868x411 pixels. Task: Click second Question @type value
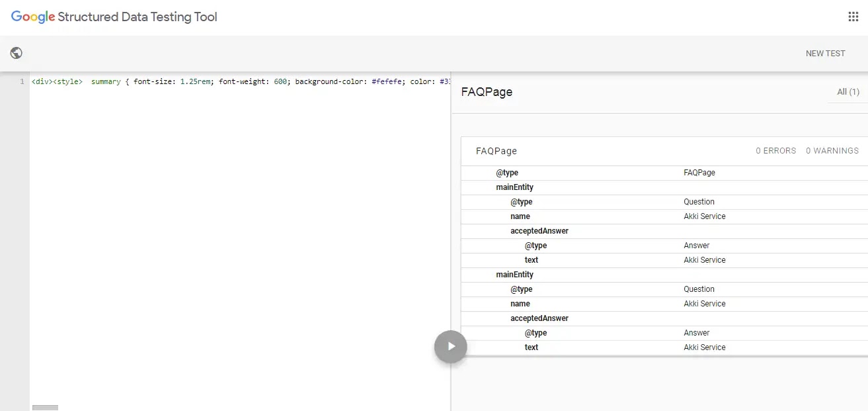(699, 289)
